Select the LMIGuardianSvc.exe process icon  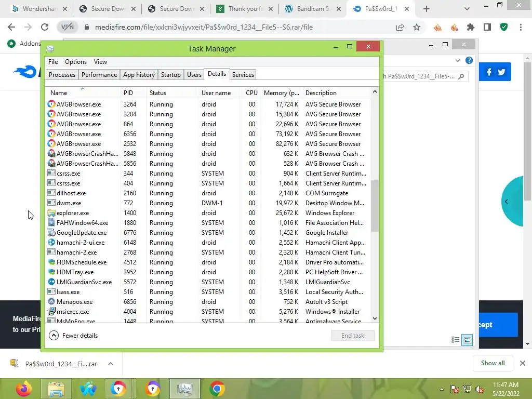click(51, 282)
